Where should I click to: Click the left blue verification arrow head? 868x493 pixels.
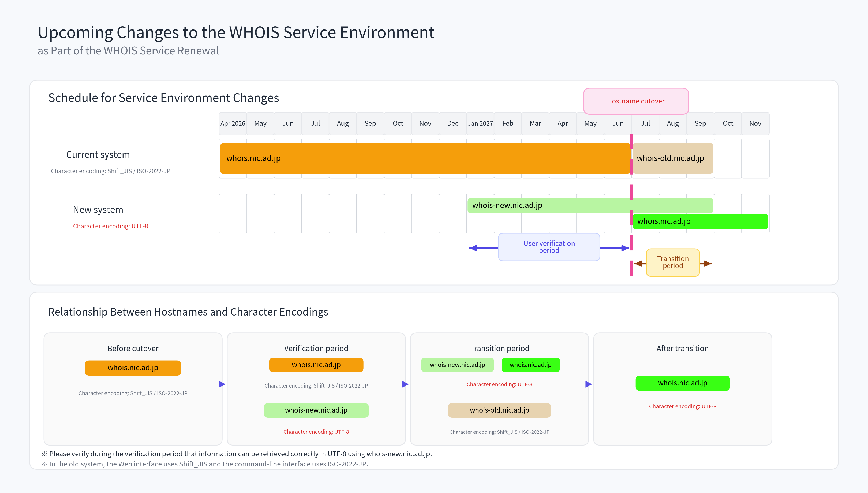tap(473, 248)
